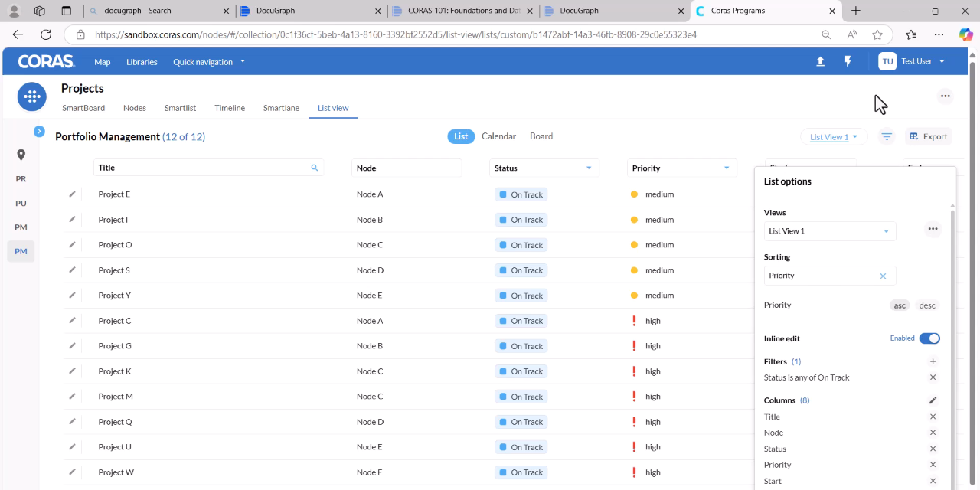Switch to List display mode

(x=461, y=136)
